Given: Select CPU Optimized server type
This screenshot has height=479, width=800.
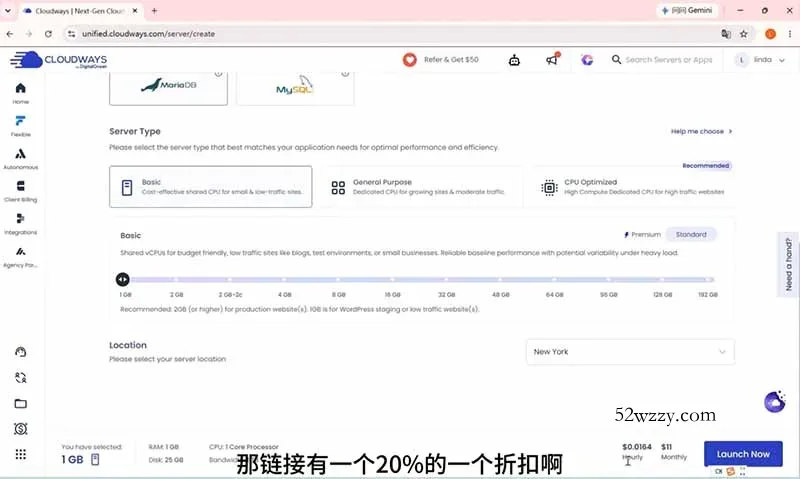Looking at the screenshot, I should click(632, 187).
